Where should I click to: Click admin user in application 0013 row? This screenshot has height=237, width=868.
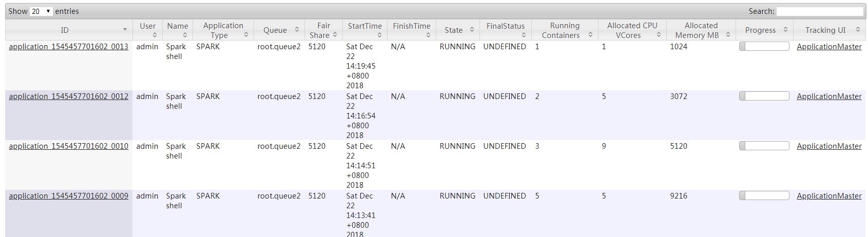pos(147,47)
